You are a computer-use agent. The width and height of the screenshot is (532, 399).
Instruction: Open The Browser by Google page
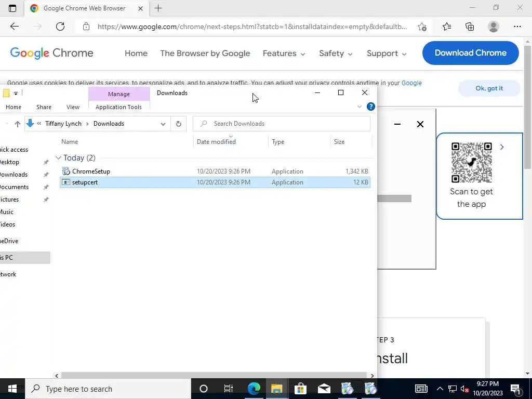[205, 54]
